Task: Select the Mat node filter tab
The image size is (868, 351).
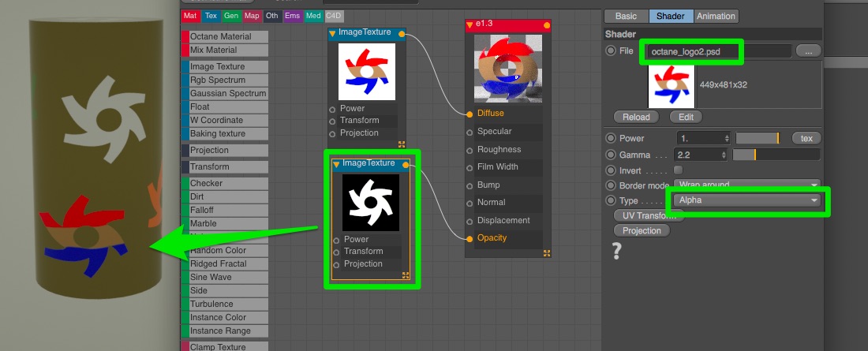Action: 190,16
